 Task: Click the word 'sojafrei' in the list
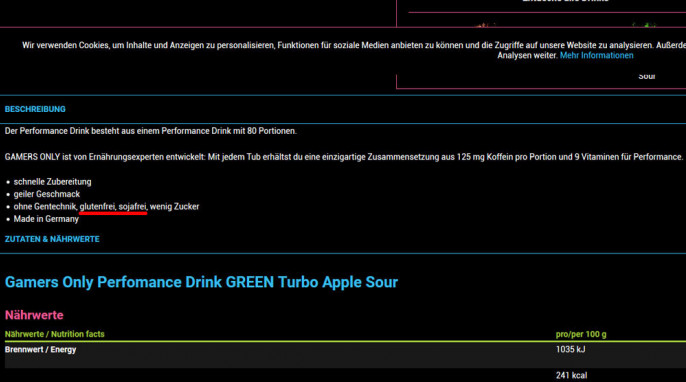(133, 207)
